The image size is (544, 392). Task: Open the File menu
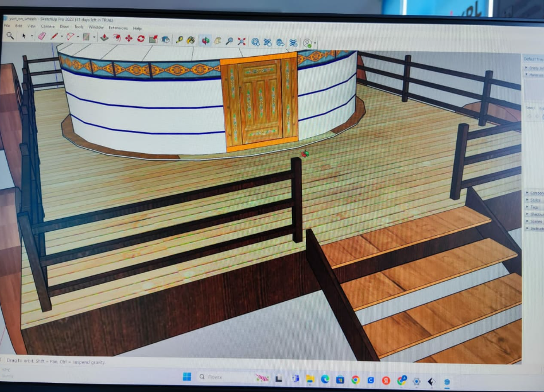(x=6, y=25)
